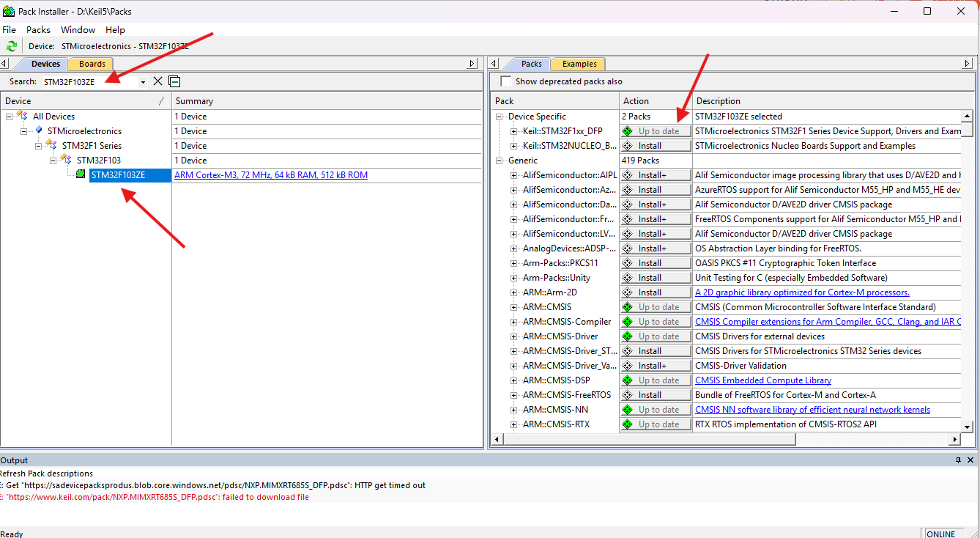Click Packs pane right tab-scroll arrow

(x=968, y=64)
